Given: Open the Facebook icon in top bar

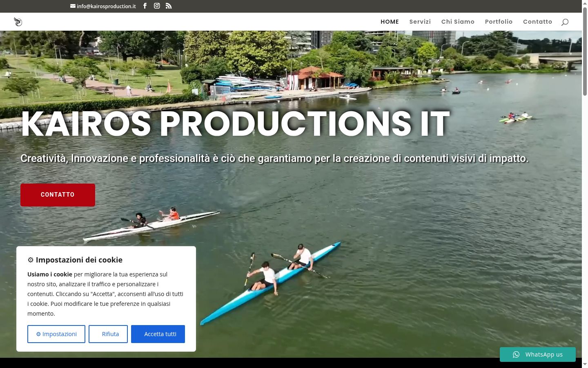Looking at the screenshot, I should tap(145, 6).
